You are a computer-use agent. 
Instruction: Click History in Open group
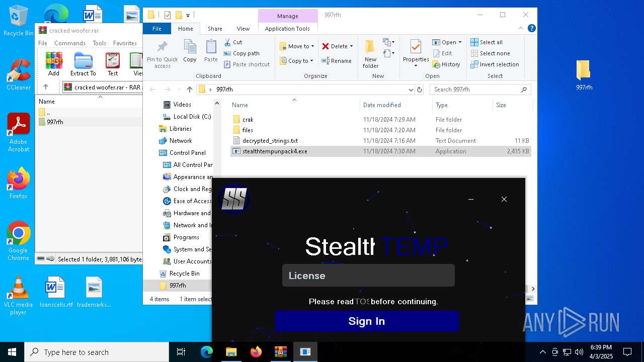pos(446,64)
